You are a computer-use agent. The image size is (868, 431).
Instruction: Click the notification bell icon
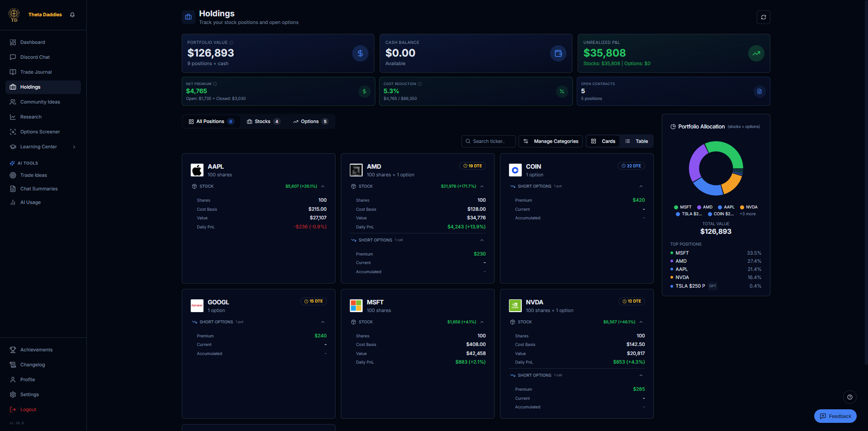click(72, 14)
